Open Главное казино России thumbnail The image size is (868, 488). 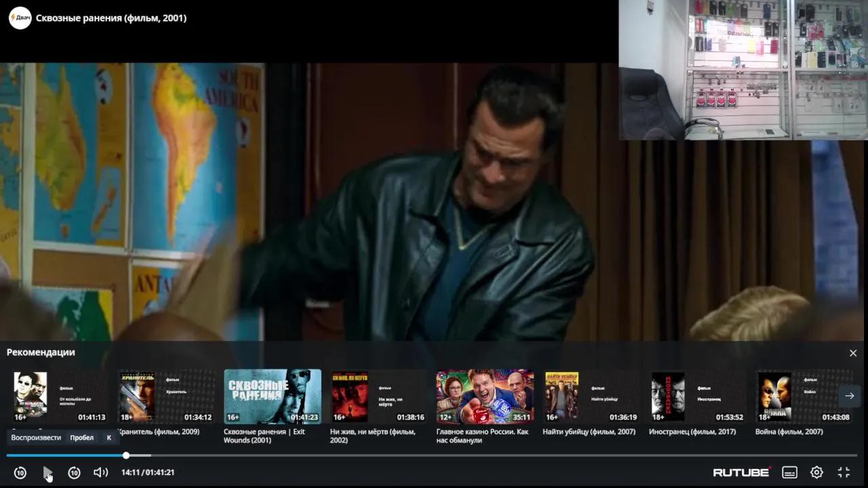(x=485, y=396)
